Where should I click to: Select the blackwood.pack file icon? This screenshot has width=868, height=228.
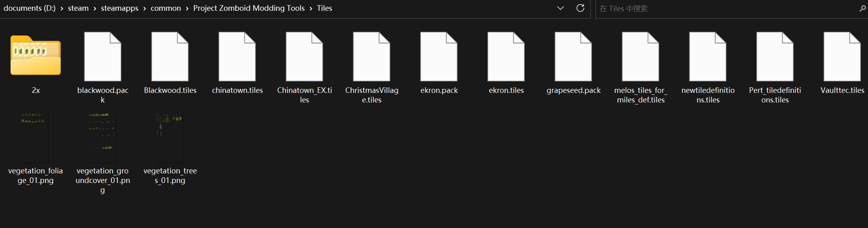[x=103, y=57]
